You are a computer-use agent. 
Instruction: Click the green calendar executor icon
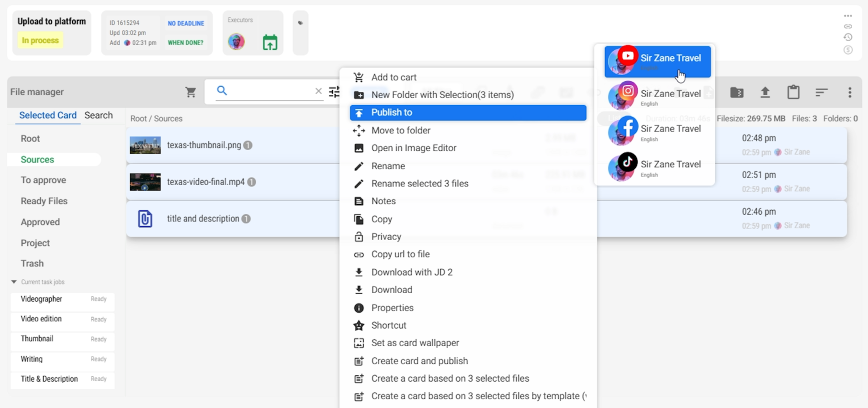tap(270, 43)
